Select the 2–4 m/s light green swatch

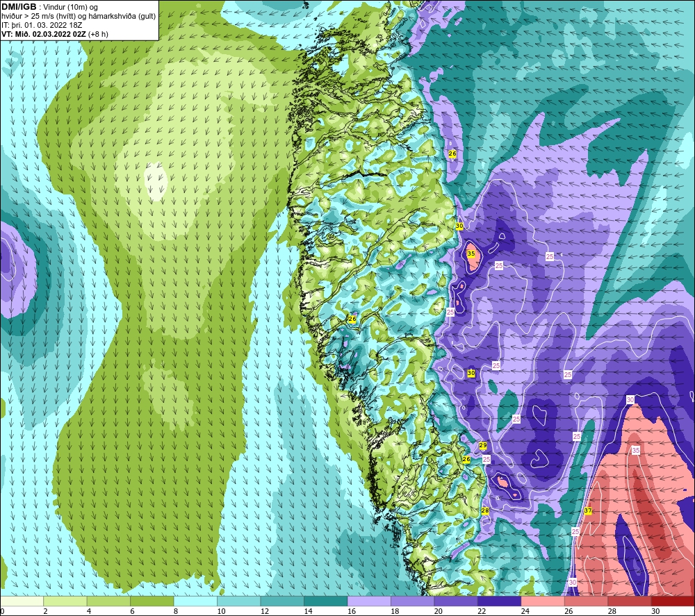coord(65,601)
